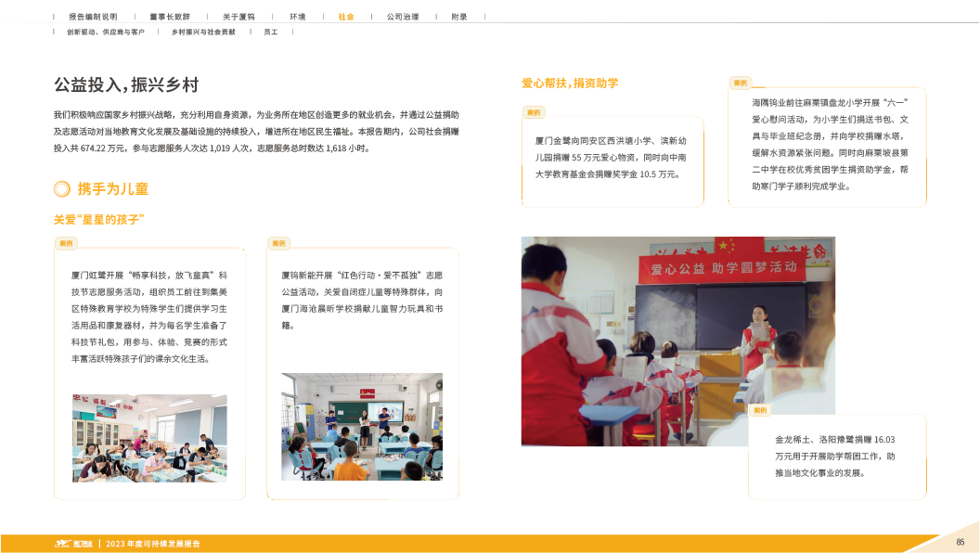
Task: Click the classroom photo under 厦门虹鹭 case
Action: click(149, 438)
